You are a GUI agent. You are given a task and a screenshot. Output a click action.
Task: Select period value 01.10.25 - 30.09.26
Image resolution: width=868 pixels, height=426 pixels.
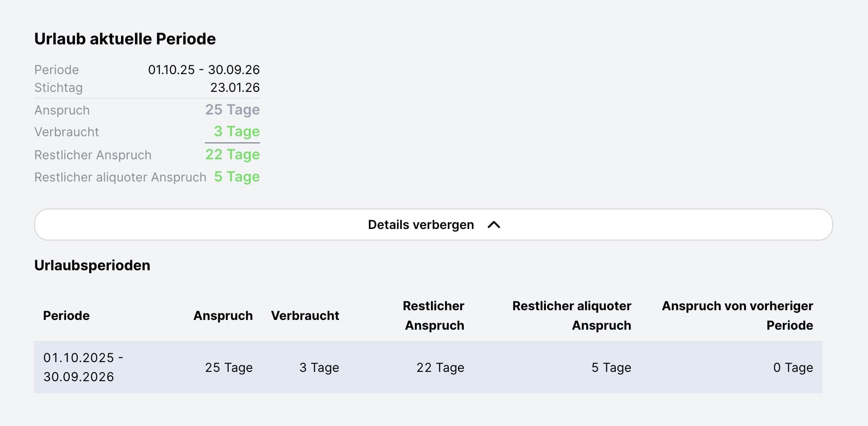[x=204, y=70]
